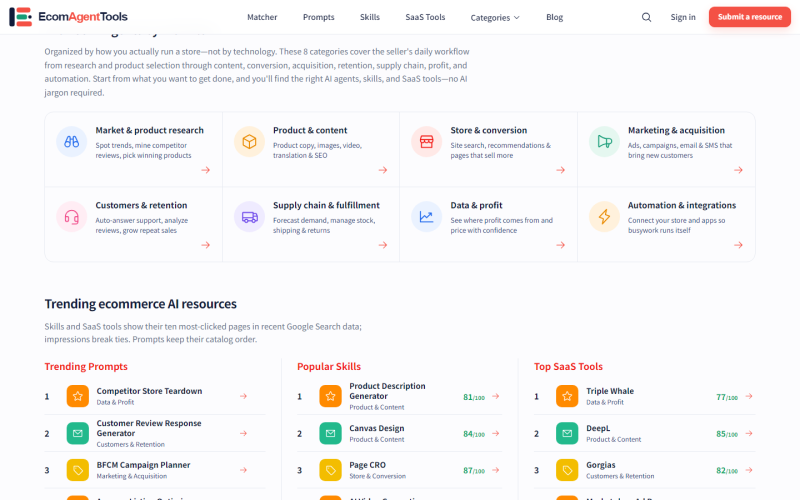The image size is (800, 500).
Task: Open Customers & retention category title
Action: [141, 205]
